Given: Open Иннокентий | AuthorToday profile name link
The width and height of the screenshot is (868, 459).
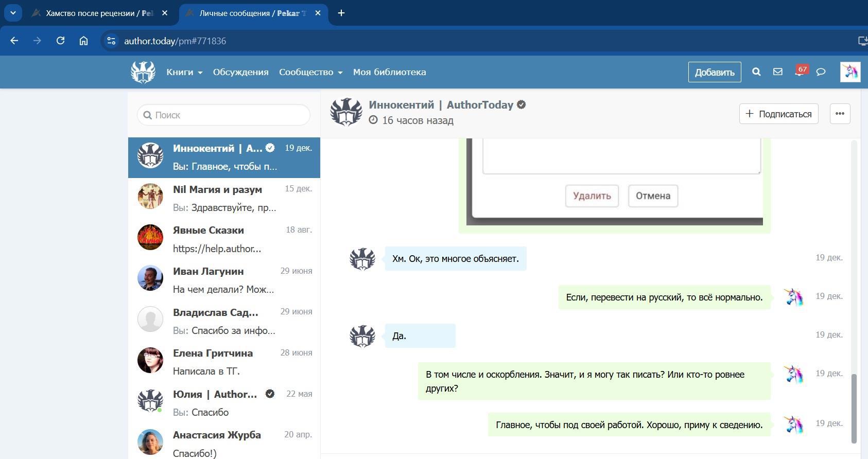Looking at the screenshot, I should pos(441,105).
